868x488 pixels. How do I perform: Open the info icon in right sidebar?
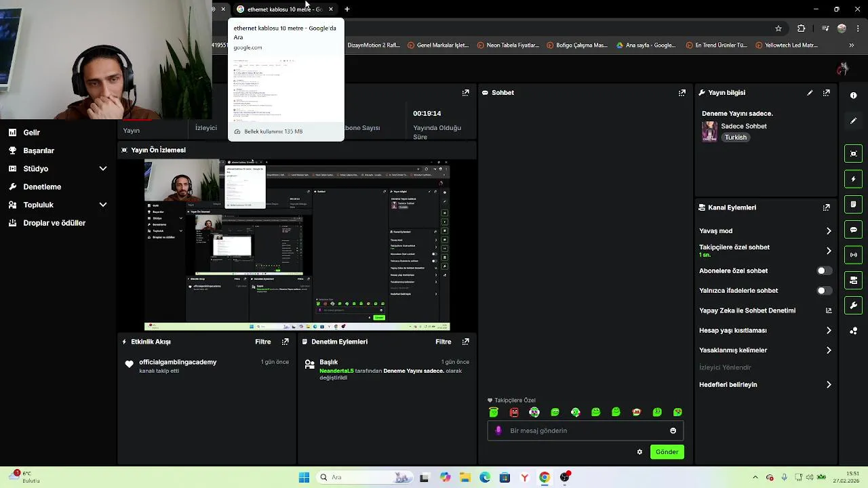853,96
